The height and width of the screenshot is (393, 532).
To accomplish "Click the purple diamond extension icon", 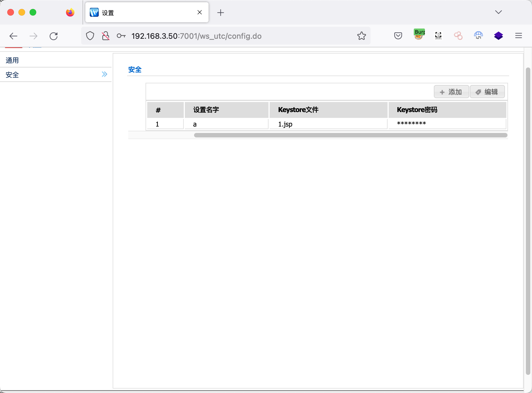I will click(x=498, y=36).
